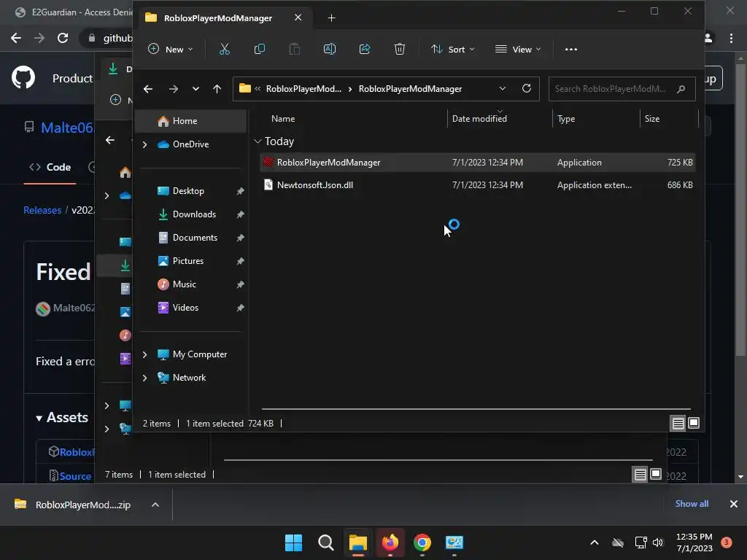This screenshot has height=560, width=747.
Task: Click the Rename icon in toolbar
Action: click(x=330, y=49)
